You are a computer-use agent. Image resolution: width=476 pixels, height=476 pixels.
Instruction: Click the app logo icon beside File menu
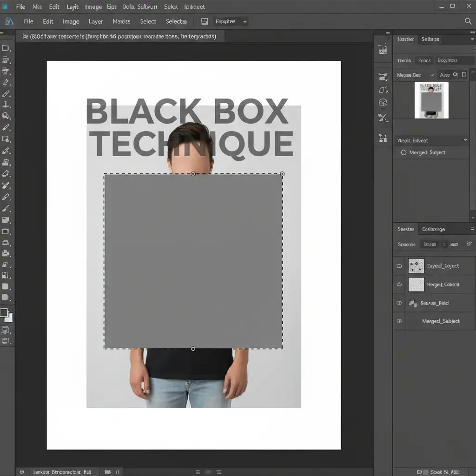[9, 21]
